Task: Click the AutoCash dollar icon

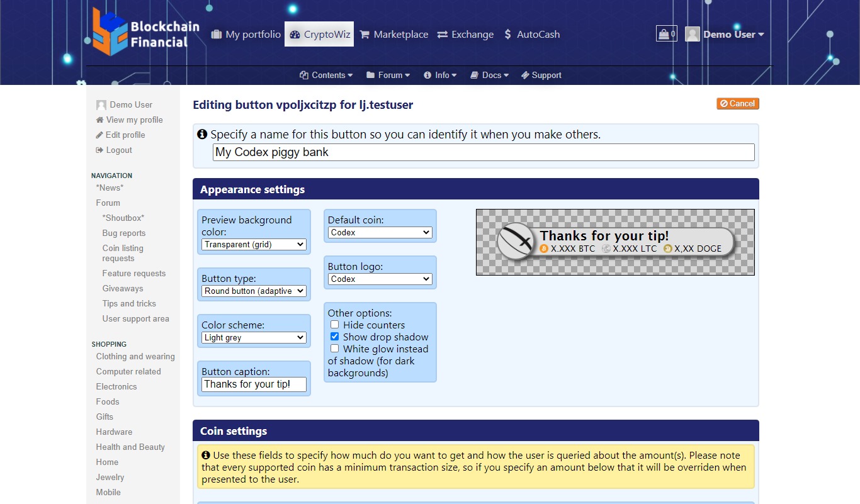Action: [508, 35]
